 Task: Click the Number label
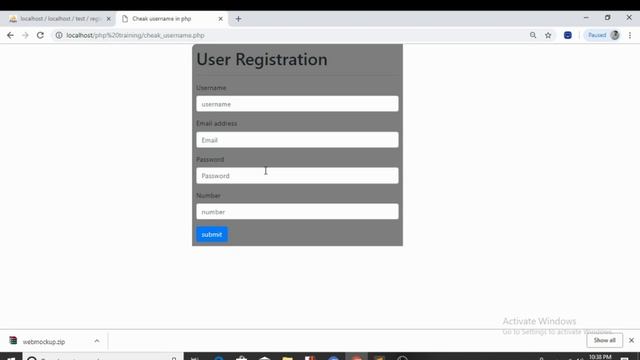(208, 196)
